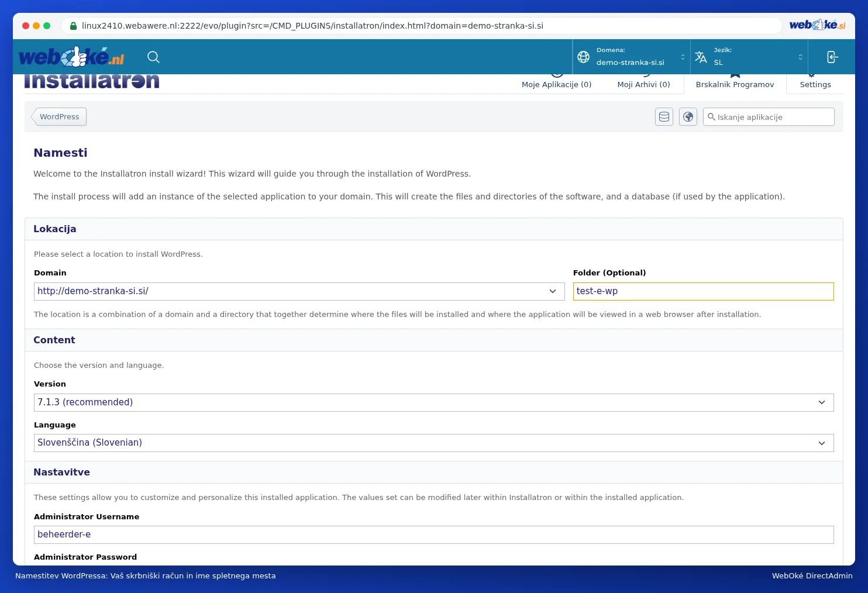Open the Domena domain selector
The width and height of the screenshot is (868, 593).
(x=632, y=57)
